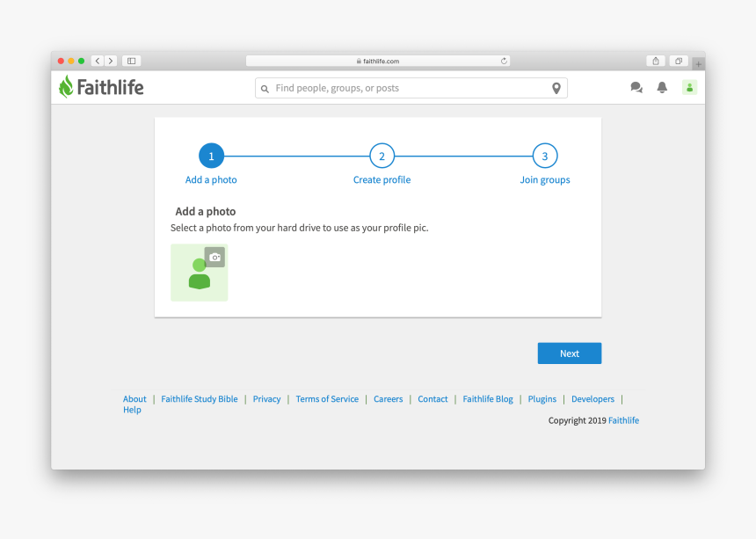Click the browser tab overview control

pos(678,61)
